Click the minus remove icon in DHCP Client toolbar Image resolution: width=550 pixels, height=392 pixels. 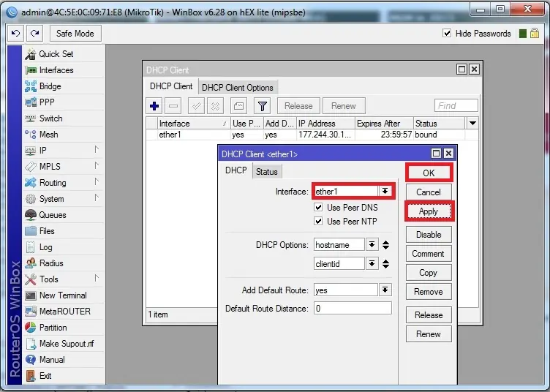[x=173, y=106]
